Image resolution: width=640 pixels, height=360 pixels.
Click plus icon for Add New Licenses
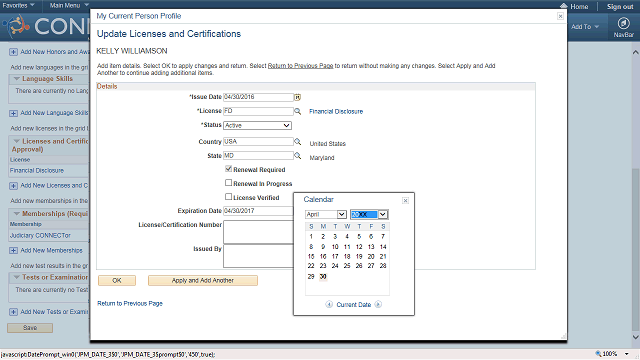(x=13, y=186)
